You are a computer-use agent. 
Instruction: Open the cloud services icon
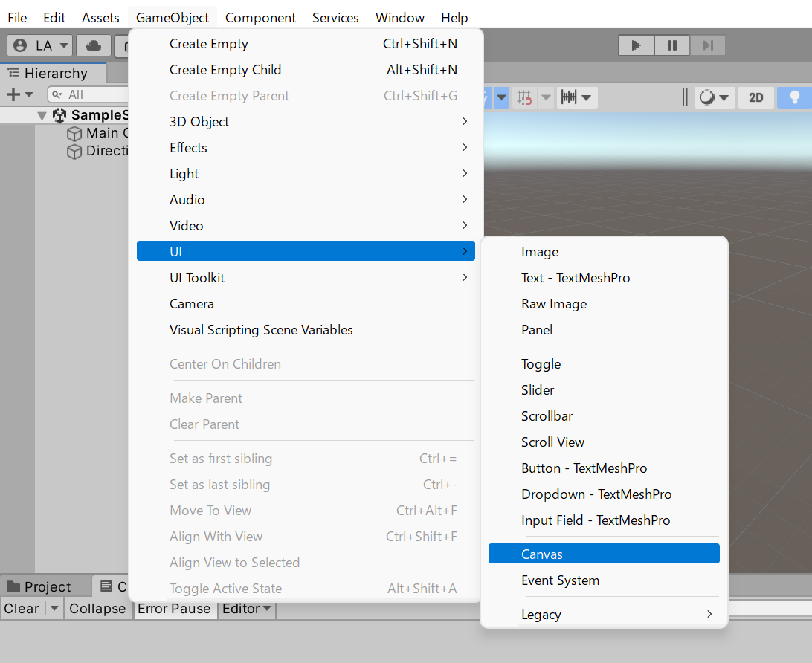click(94, 45)
